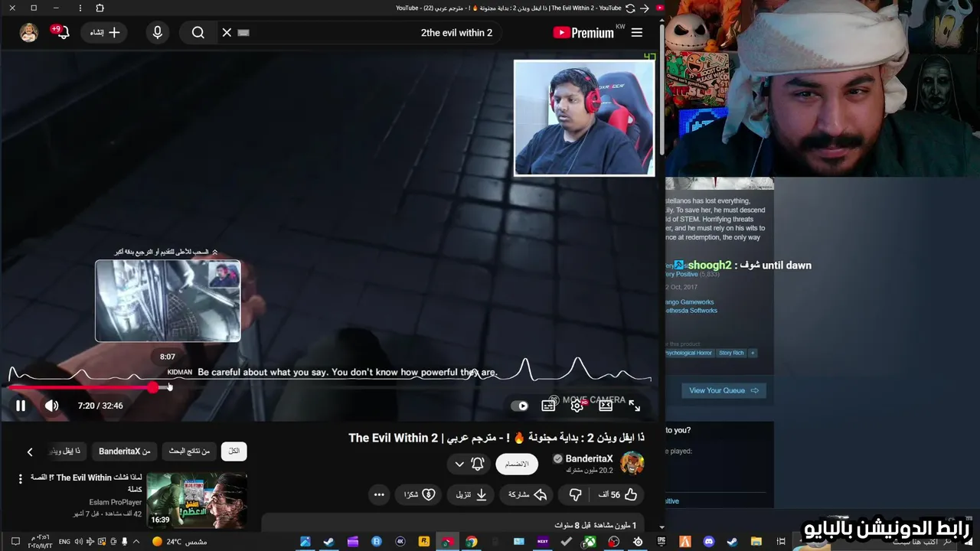The height and width of the screenshot is (551, 980).
Task: Toggle theater mode icon in player
Action: (x=606, y=406)
